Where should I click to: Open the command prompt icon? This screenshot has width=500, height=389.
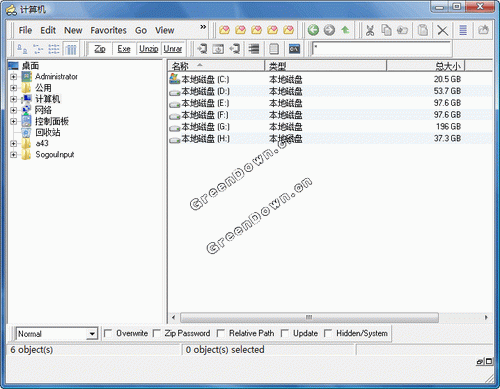pos(294,49)
